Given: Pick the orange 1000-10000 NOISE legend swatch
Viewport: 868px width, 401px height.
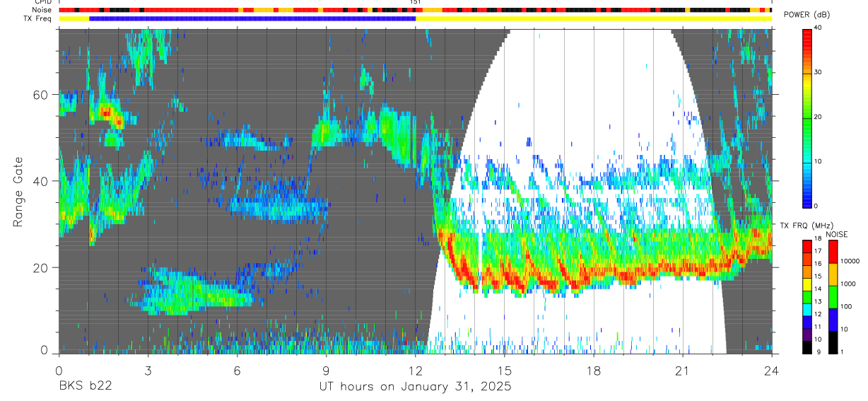Looking at the screenshot, I should (833, 274).
